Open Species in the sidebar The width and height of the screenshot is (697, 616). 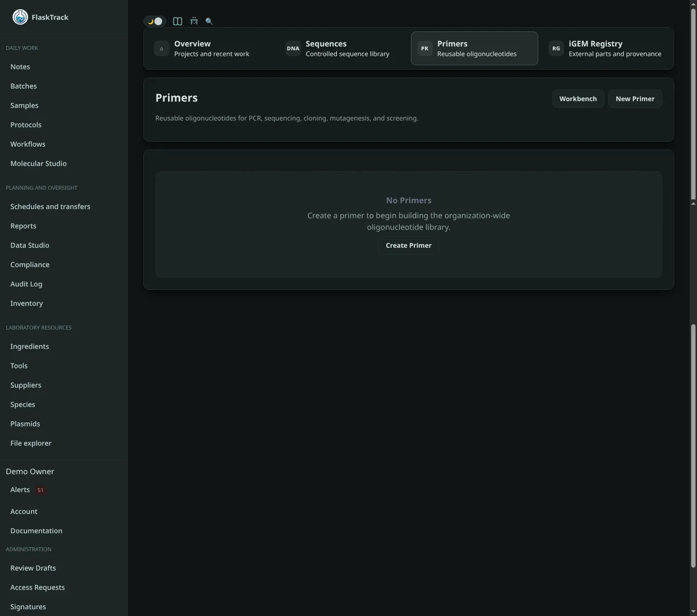[x=64, y=405]
